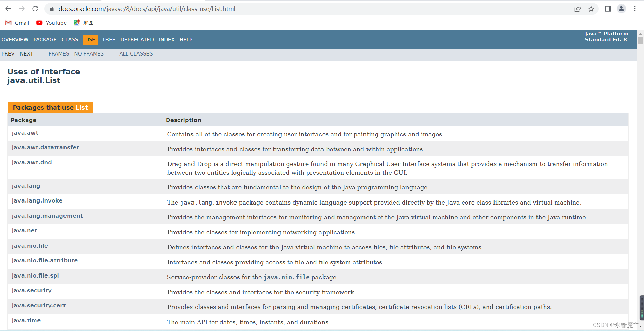
Task: Open the YouTube bookmark
Action: (x=51, y=23)
